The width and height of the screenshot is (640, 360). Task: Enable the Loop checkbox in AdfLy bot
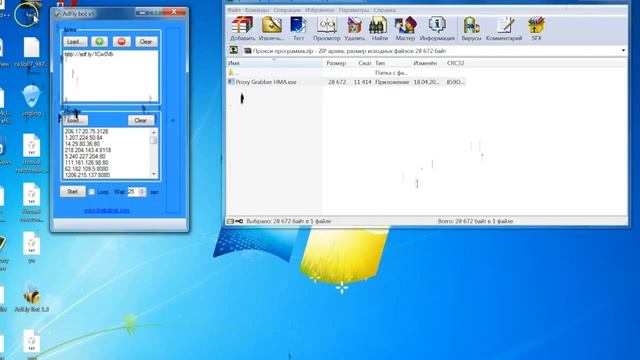[92, 192]
